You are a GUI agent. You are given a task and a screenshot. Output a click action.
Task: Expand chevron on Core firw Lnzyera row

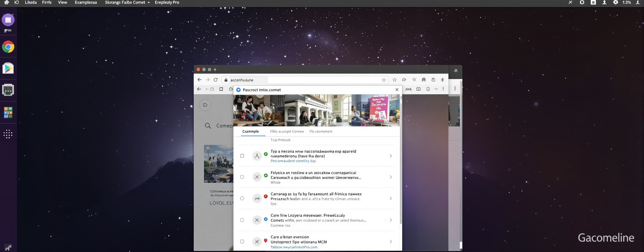[x=391, y=220]
